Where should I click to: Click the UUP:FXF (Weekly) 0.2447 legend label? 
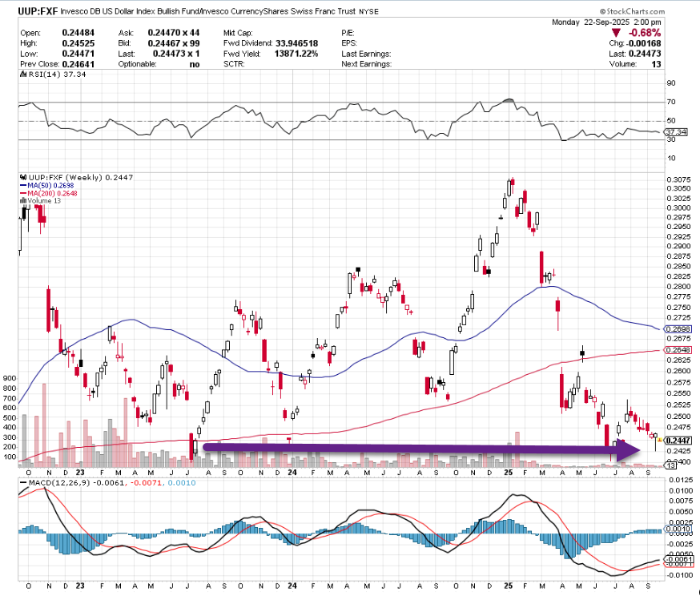[x=80, y=177]
